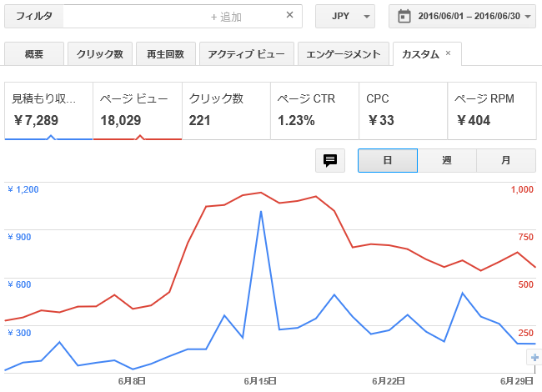The height and width of the screenshot is (392, 542).
Task: Click + 追加 to add a filter
Action: [x=225, y=16]
